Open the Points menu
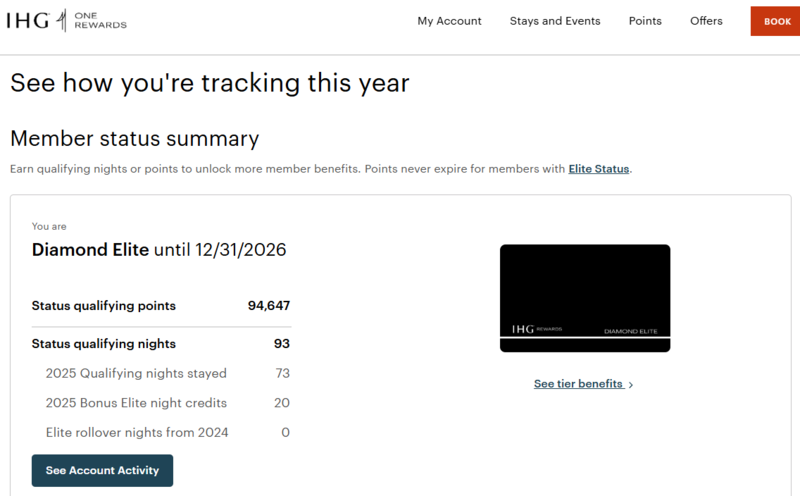The width and height of the screenshot is (800, 496). tap(645, 21)
